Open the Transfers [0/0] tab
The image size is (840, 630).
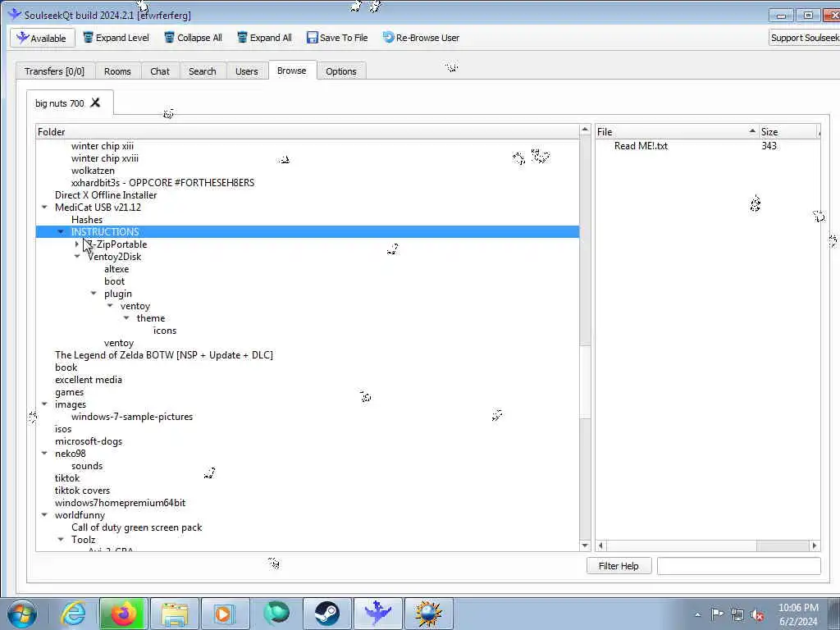click(x=55, y=71)
